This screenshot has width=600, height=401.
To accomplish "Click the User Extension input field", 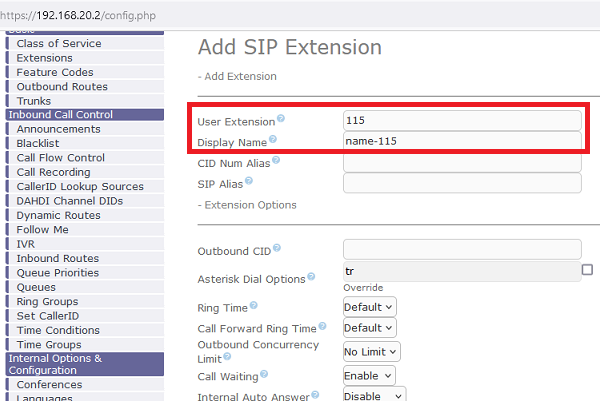I will click(x=461, y=120).
